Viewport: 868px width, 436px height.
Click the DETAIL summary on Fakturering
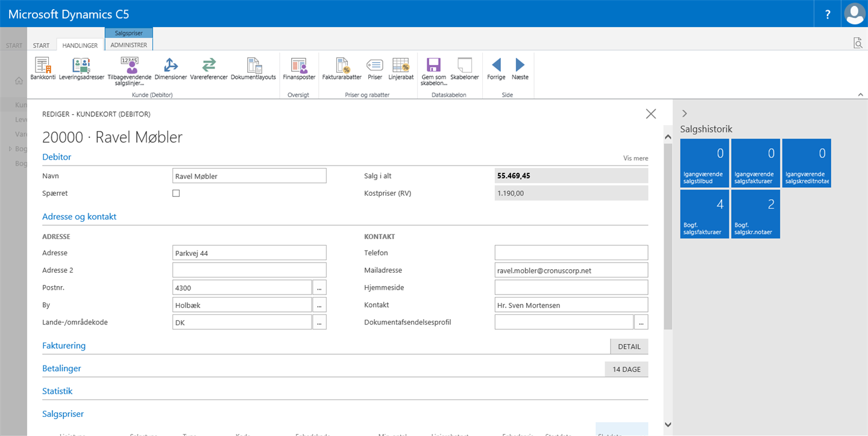(629, 346)
